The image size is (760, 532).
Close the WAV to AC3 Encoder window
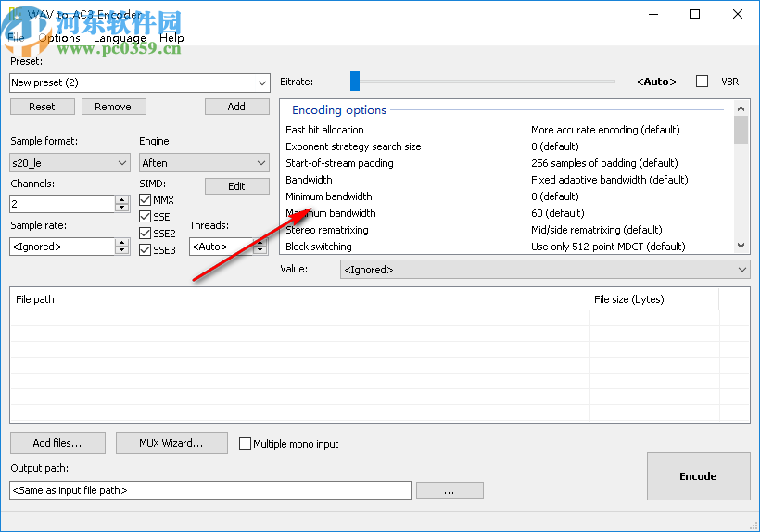click(x=738, y=14)
